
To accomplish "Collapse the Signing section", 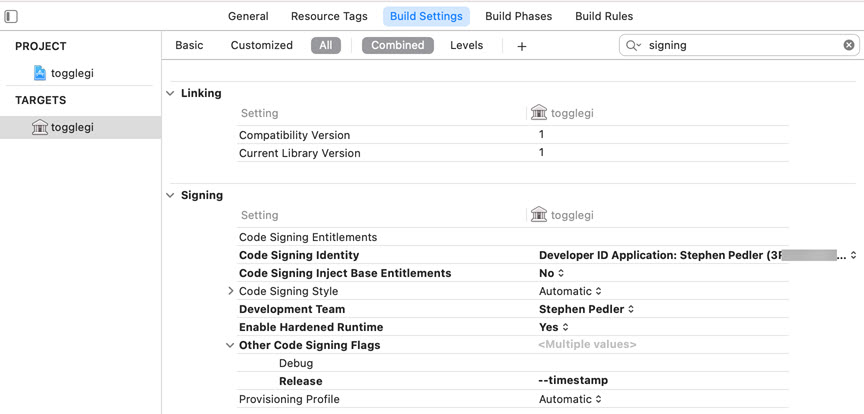I will (170, 195).
